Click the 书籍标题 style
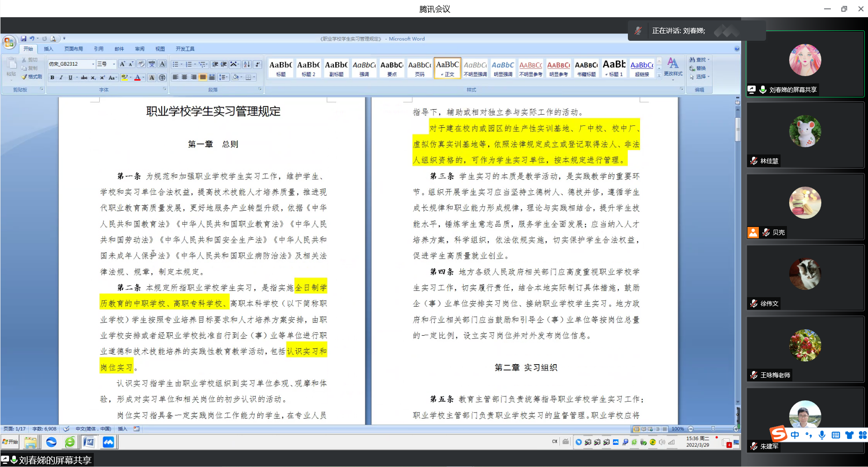 (586, 68)
